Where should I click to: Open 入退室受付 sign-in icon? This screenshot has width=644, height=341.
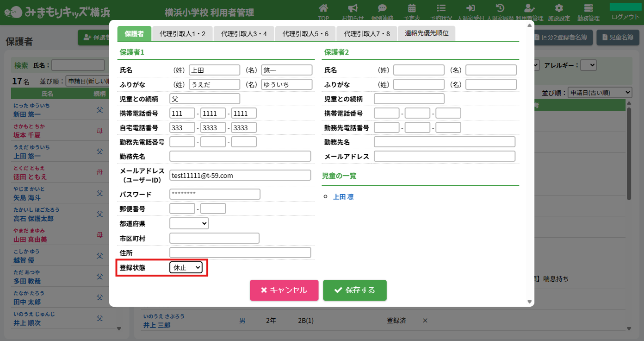point(471,8)
